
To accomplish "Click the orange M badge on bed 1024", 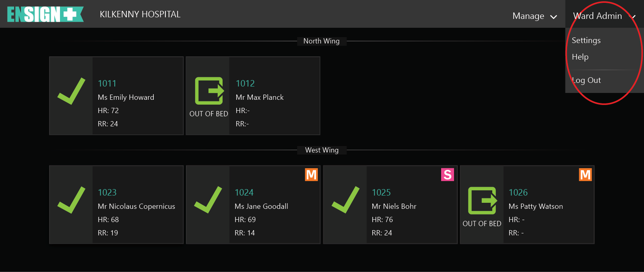I will pyautogui.click(x=312, y=175).
